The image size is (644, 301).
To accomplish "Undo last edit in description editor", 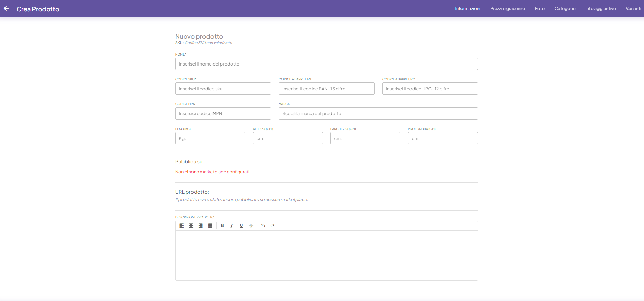I will click(263, 225).
